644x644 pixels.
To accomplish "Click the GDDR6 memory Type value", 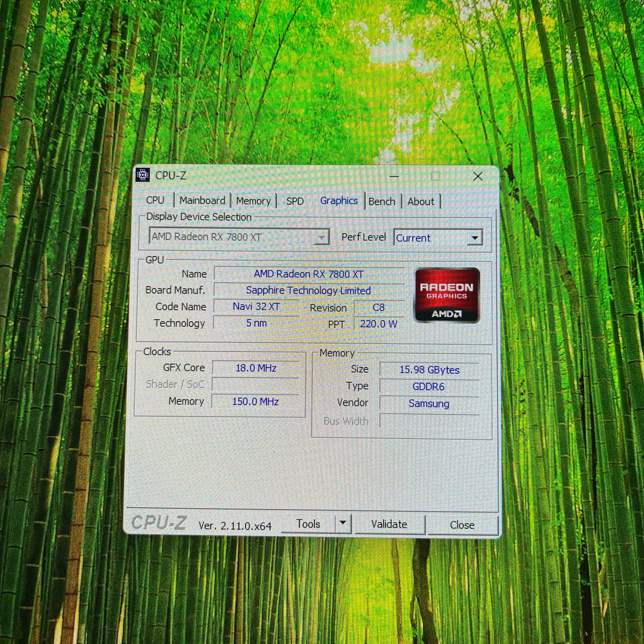I will (x=429, y=387).
